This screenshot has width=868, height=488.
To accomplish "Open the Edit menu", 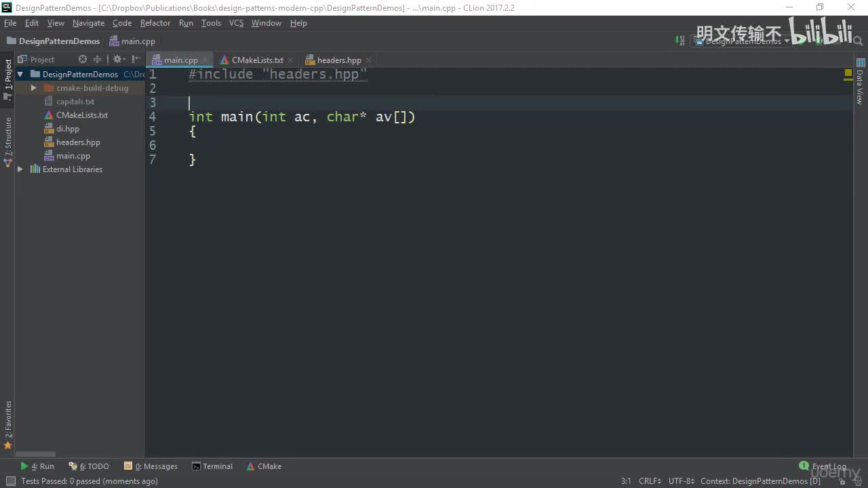I will coord(32,23).
